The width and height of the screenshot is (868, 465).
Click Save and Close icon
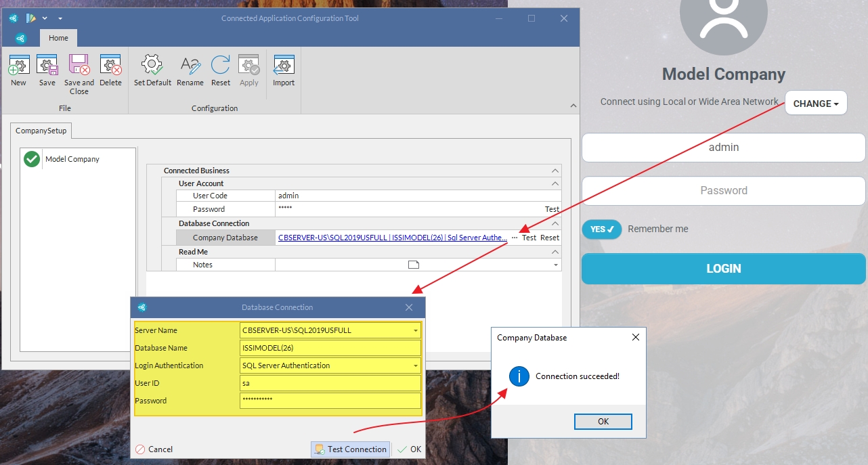(79, 66)
